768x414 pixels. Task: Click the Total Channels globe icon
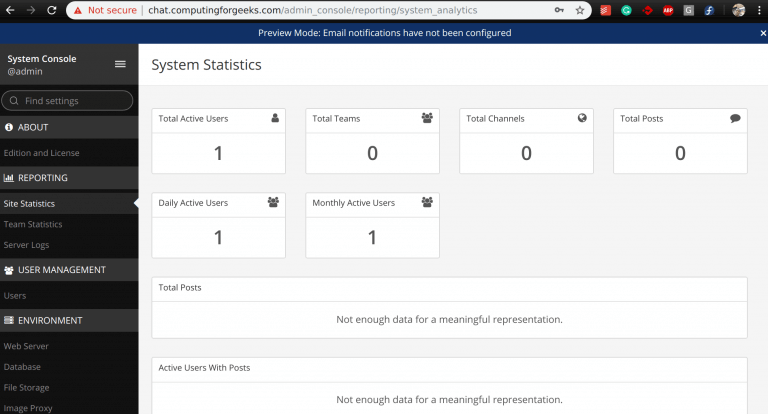(582, 118)
